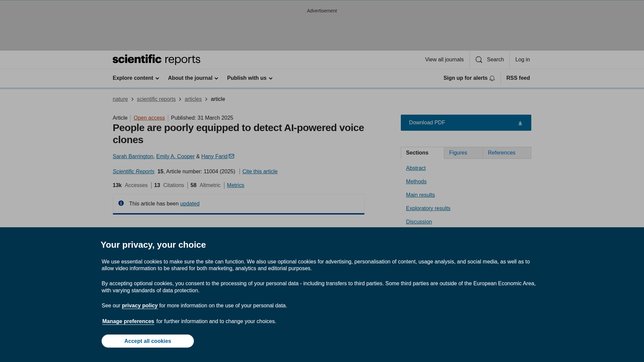The image size is (644, 362).
Task: Open author Sarah Barrington's link
Action: click(133, 156)
